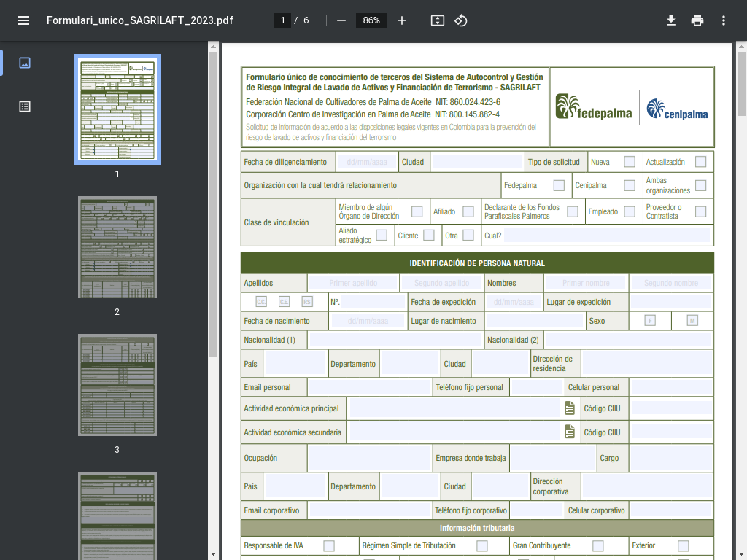747x560 pixels.
Task: Click the zoom in plus button
Action: pos(401,20)
